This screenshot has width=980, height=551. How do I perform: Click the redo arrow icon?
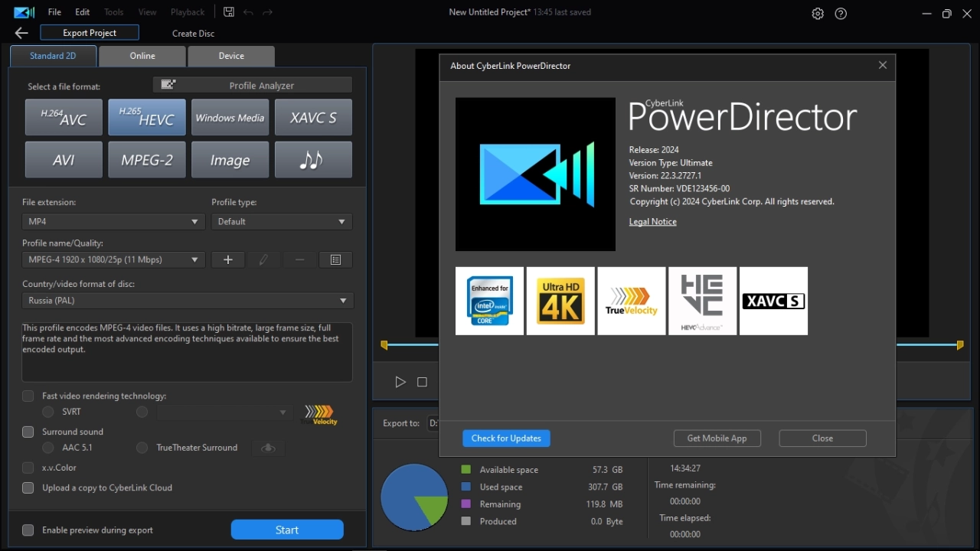[267, 12]
